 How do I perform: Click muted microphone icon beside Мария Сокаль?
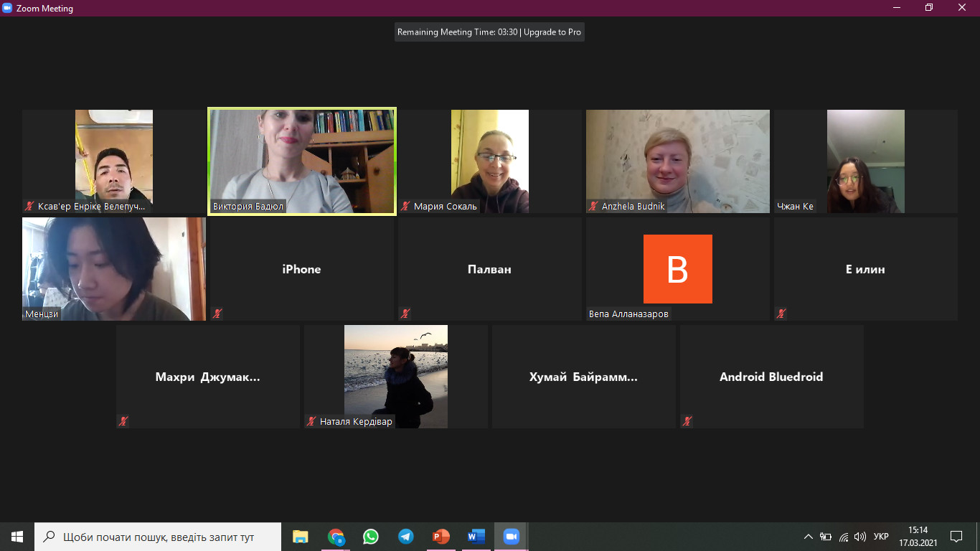[x=405, y=206]
